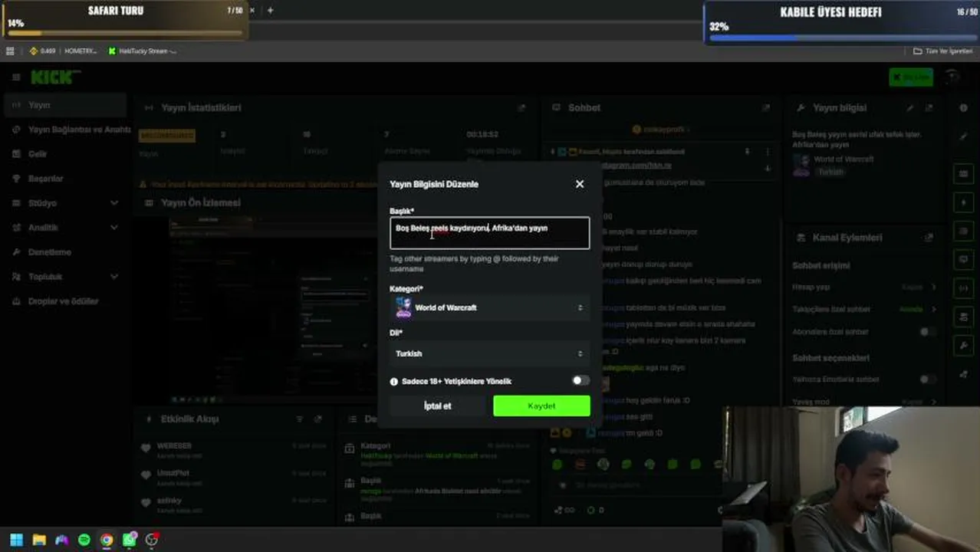
Task: Click the info icon in the right toolbar
Action: (964, 108)
